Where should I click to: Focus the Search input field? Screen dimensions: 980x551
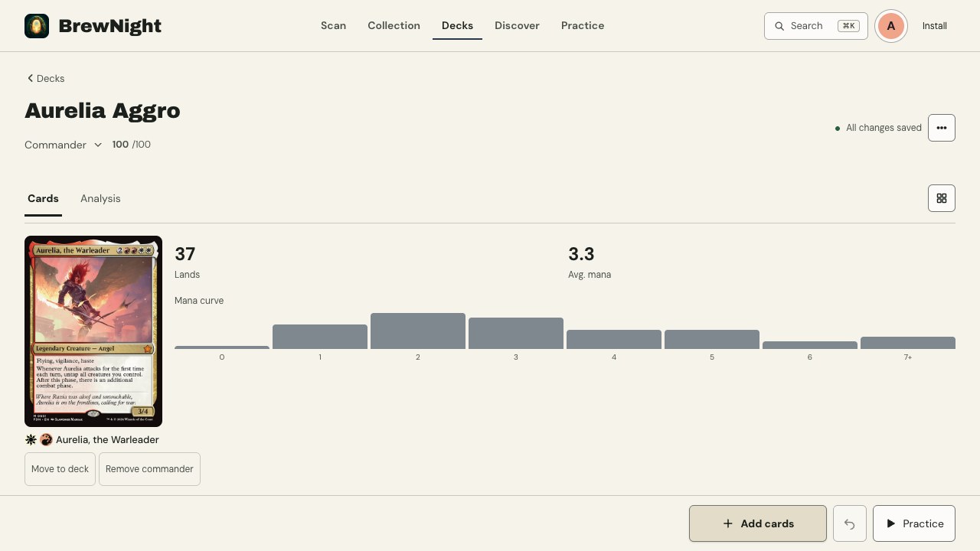816,26
